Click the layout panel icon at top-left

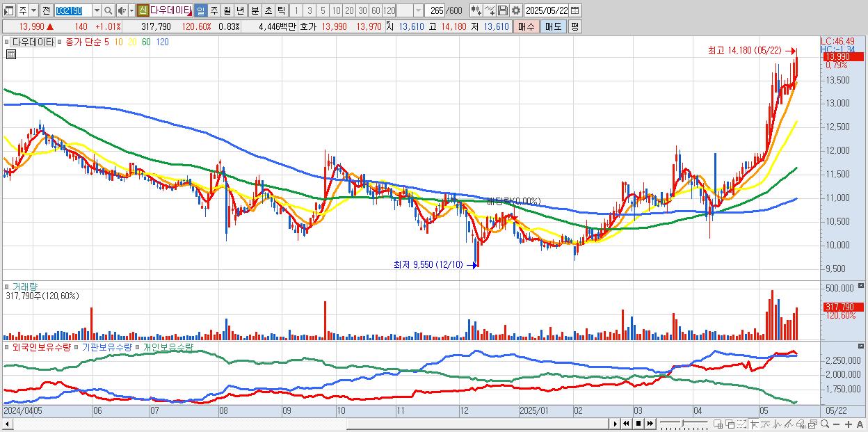8,10
